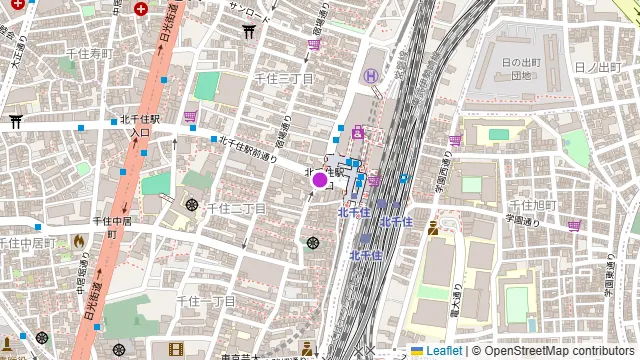Viewport: 640px width, 360px height.
Task: Click the monument icon at bottom-left corner
Action: click(7, 343)
